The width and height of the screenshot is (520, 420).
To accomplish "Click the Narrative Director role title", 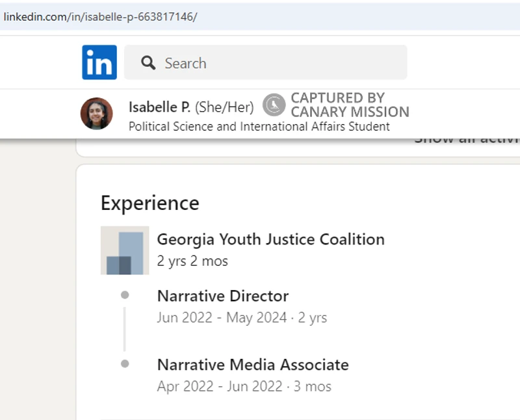I will (x=223, y=296).
